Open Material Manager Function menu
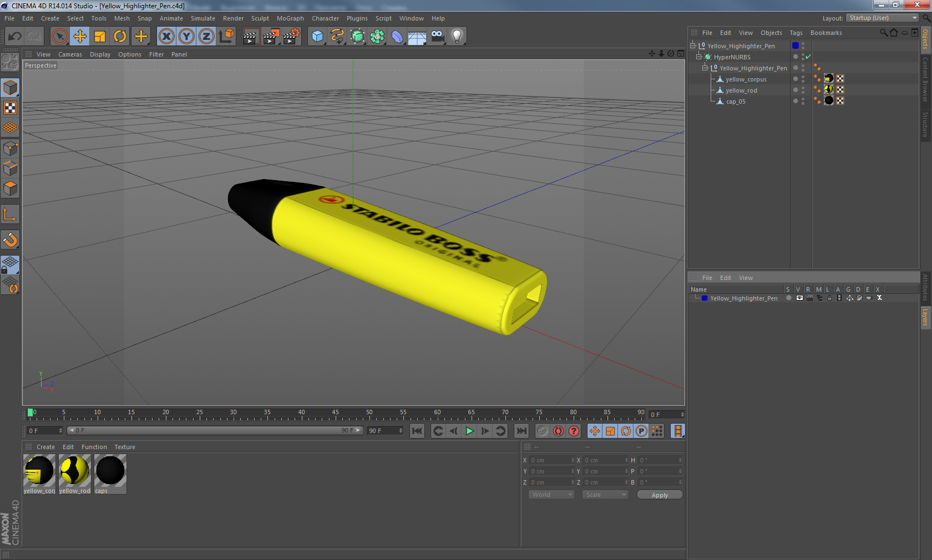This screenshot has height=560, width=932. click(x=94, y=447)
